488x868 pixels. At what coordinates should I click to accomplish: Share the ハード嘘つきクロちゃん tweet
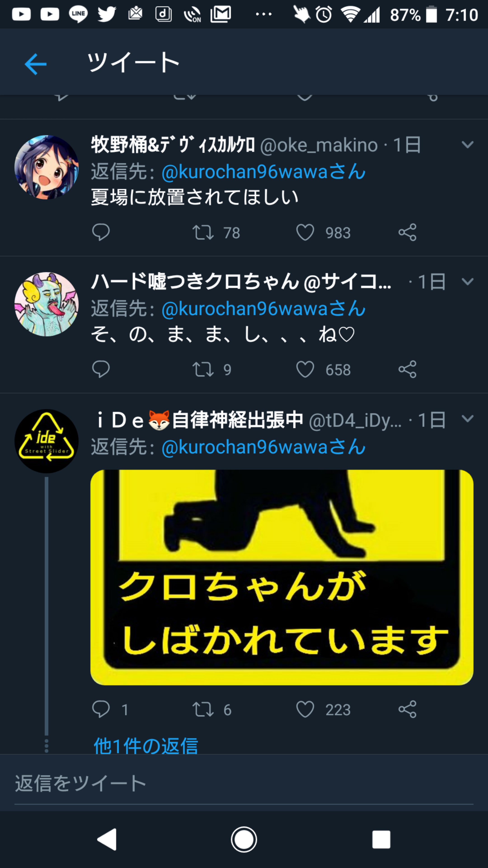click(408, 369)
